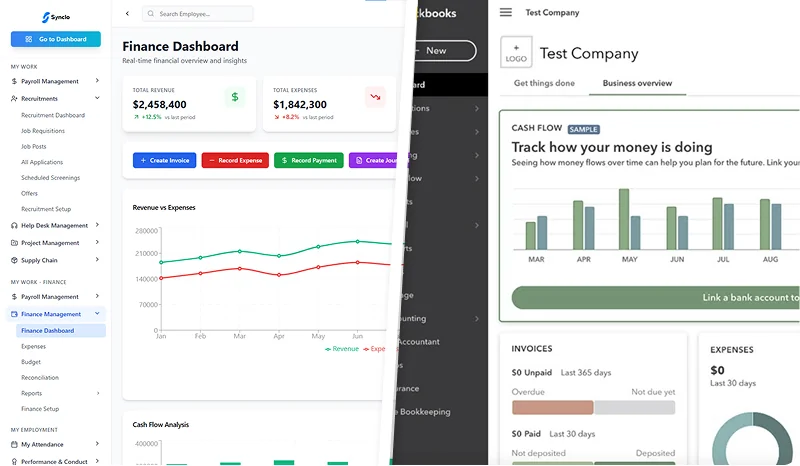Click Supply Chain icon
The height and width of the screenshot is (466, 800).
tap(14, 260)
